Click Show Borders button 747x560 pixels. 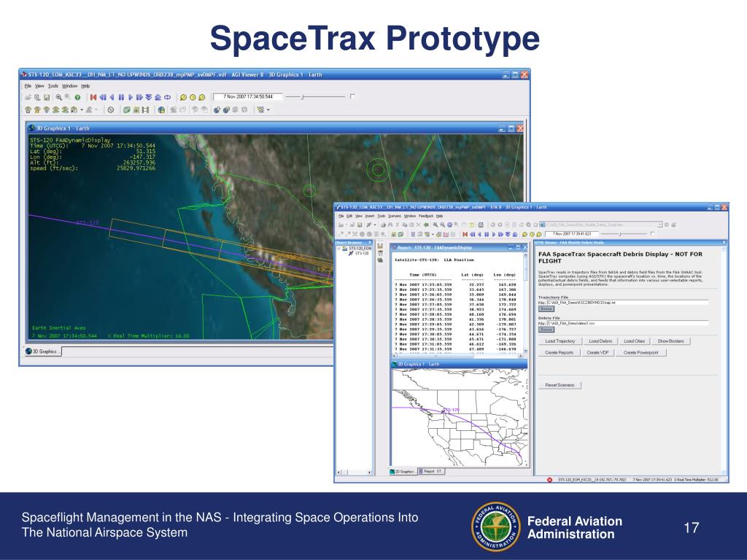click(x=671, y=341)
